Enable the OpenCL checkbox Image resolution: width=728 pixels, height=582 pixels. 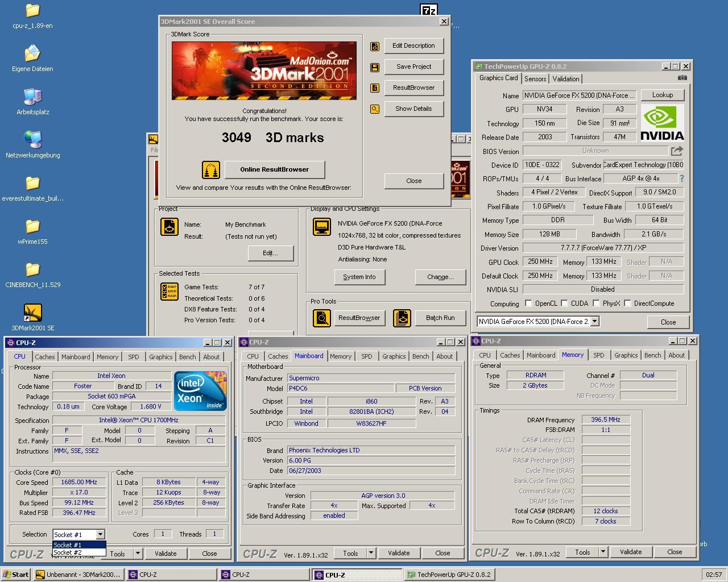(528, 304)
